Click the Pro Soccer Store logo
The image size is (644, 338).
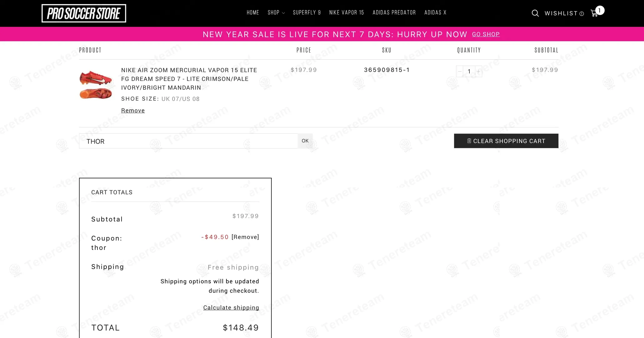tap(84, 13)
